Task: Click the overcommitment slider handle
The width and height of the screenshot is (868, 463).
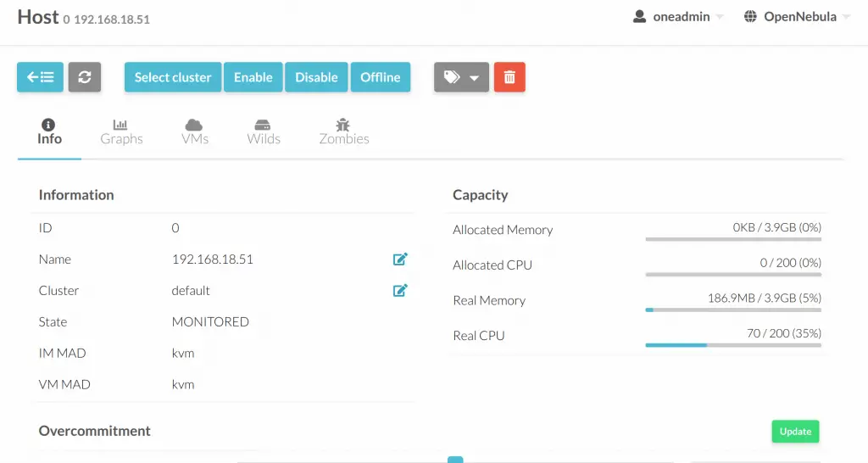Action: pyautogui.click(x=455, y=460)
